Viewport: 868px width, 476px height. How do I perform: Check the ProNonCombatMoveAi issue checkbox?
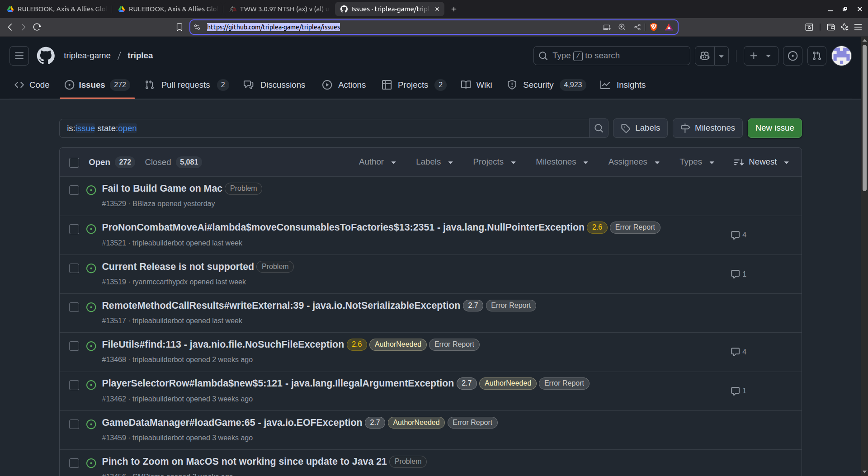point(74,229)
